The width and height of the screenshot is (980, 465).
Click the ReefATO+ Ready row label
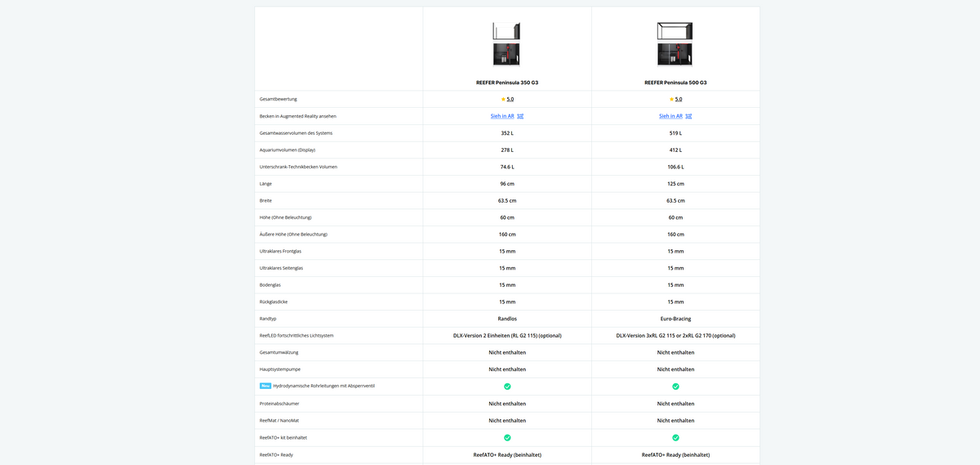point(276,454)
